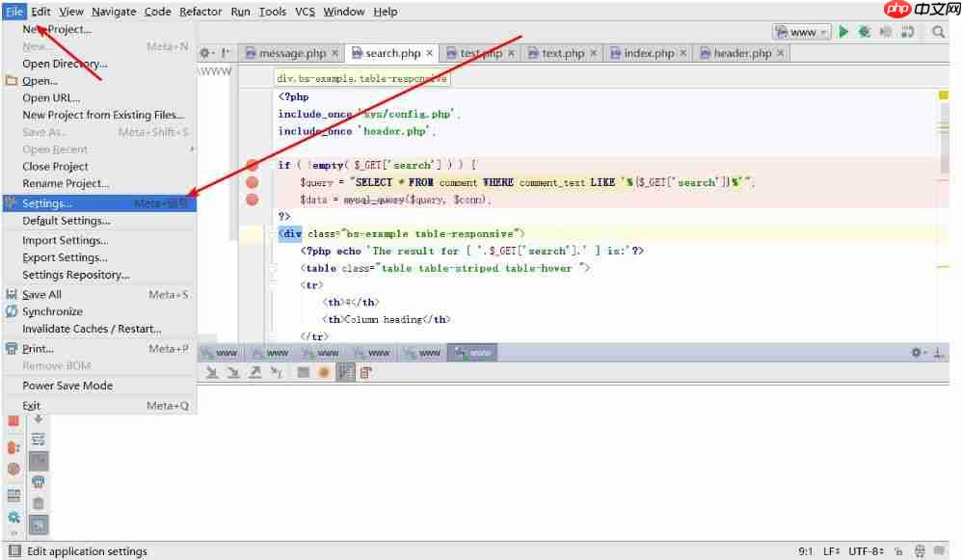Expand the Open Recent submenu
Viewport: 962px width, 560px height.
(99, 149)
